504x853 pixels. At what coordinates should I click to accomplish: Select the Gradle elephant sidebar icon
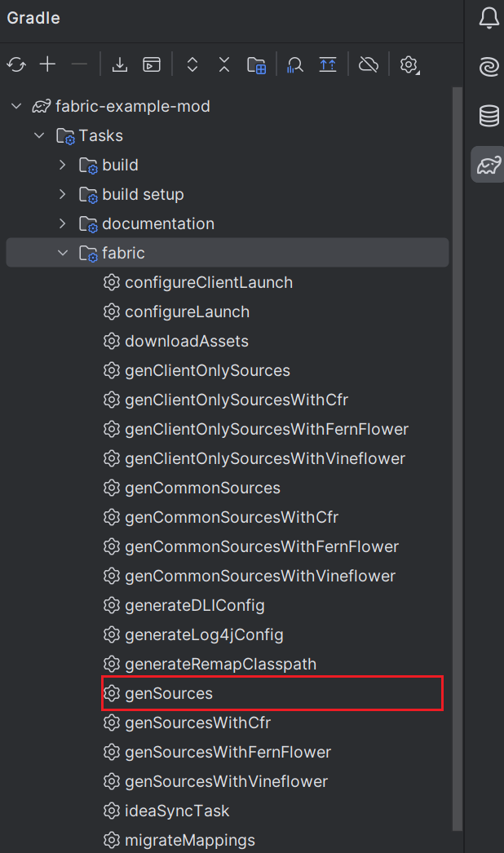(x=489, y=164)
